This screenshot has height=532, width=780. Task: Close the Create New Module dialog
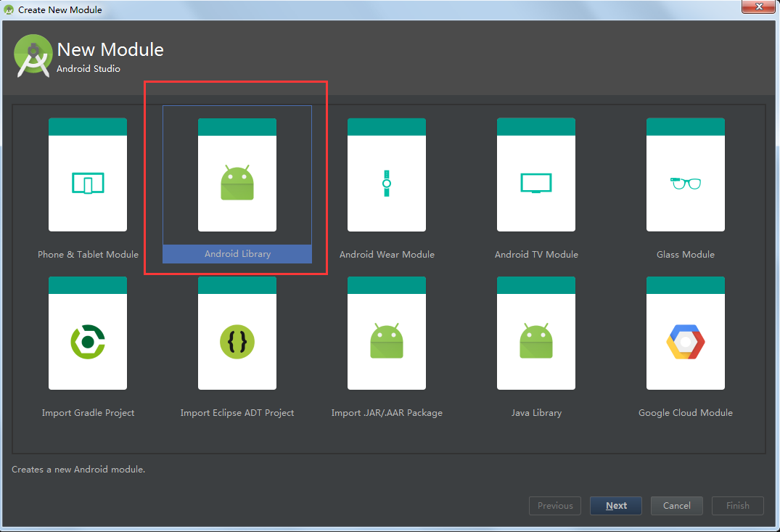pyautogui.click(x=759, y=7)
